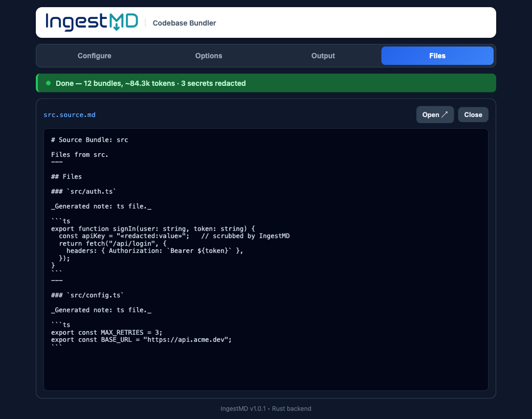Screen dimensions: 532x419
Task: Click the 'Files from src.' line
Action: (80, 155)
